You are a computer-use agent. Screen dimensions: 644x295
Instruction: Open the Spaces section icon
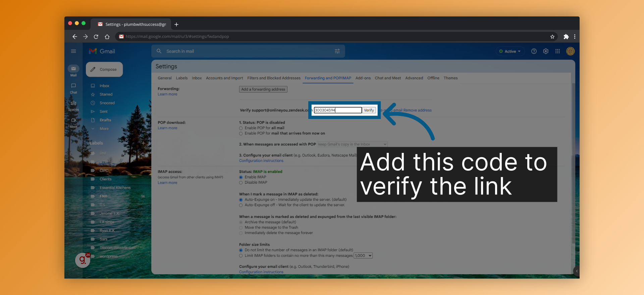(x=73, y=103)
